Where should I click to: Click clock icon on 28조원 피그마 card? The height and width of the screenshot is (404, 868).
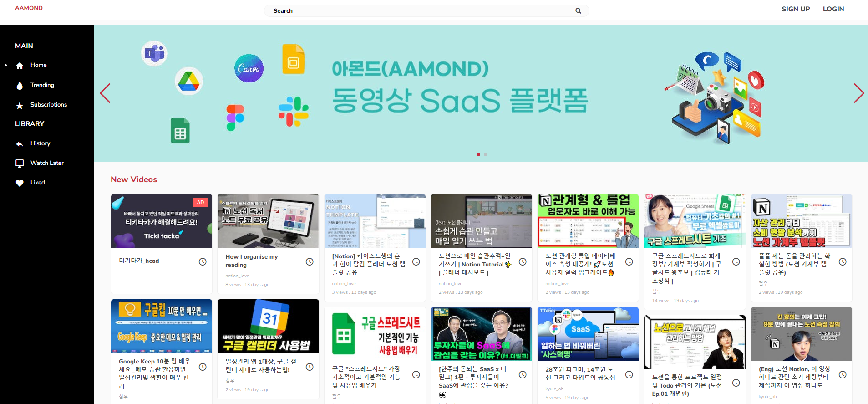pyautogui.click(x=629, y=374)
